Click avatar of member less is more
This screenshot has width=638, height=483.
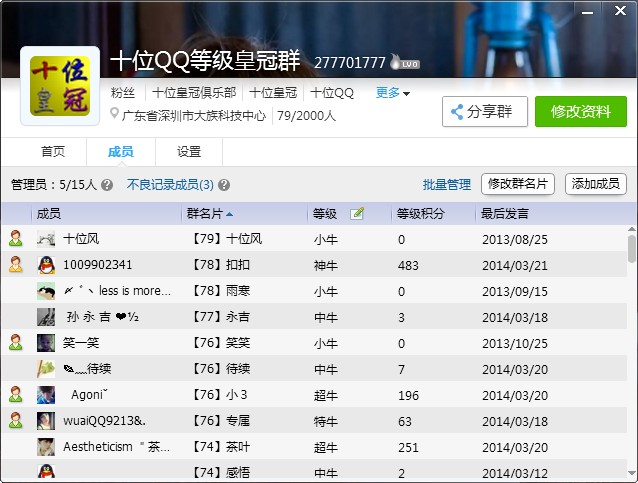[46, 291]
